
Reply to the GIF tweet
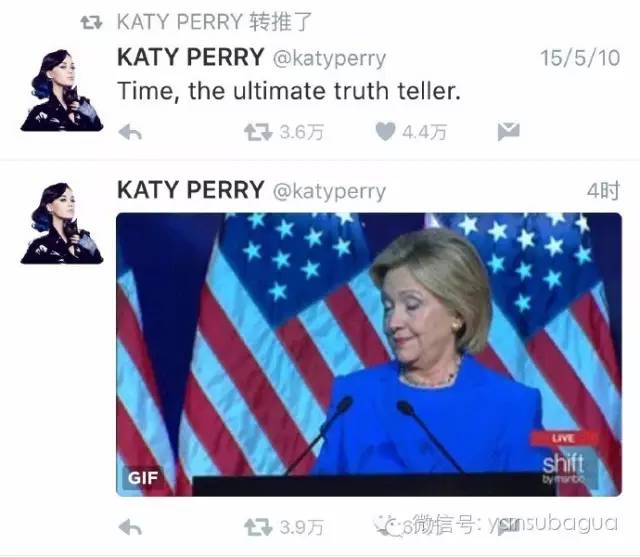(x=130, y=527)
